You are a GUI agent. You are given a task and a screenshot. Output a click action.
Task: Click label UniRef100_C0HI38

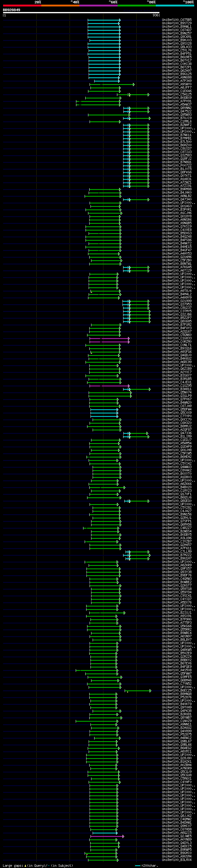[x=177, y=64]
